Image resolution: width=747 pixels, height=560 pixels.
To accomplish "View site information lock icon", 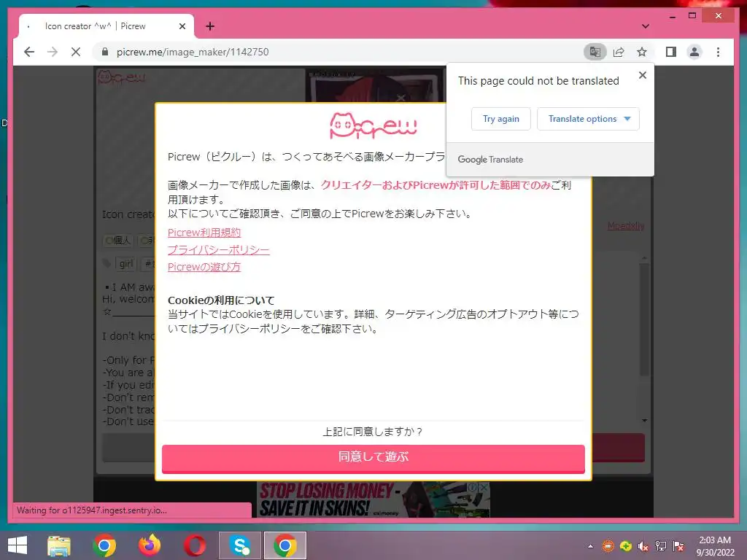I will tap(105, 52).
